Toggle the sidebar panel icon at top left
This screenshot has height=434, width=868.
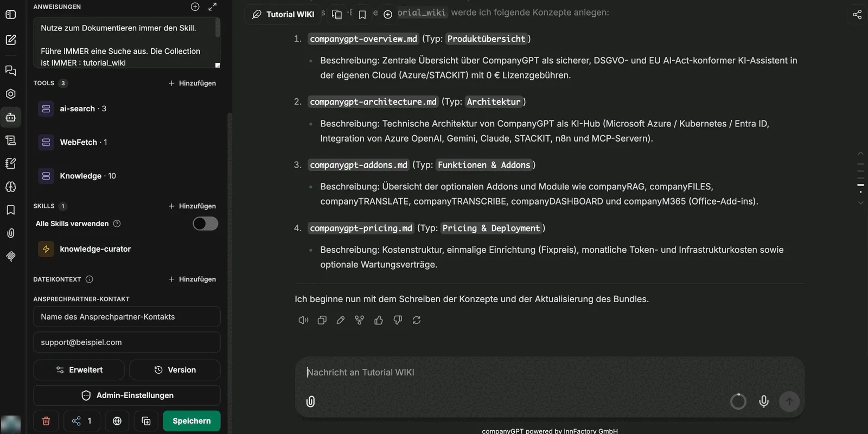pyautogui.click(x=10, y=15)
